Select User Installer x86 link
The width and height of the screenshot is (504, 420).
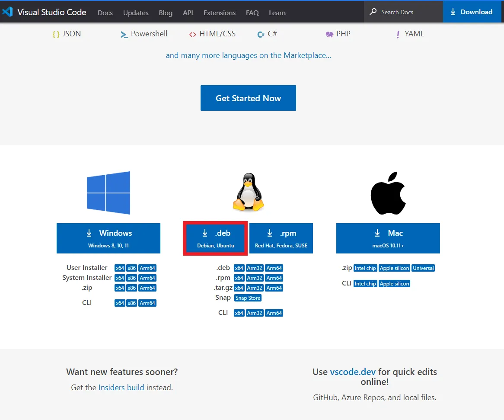coord(131,268)
